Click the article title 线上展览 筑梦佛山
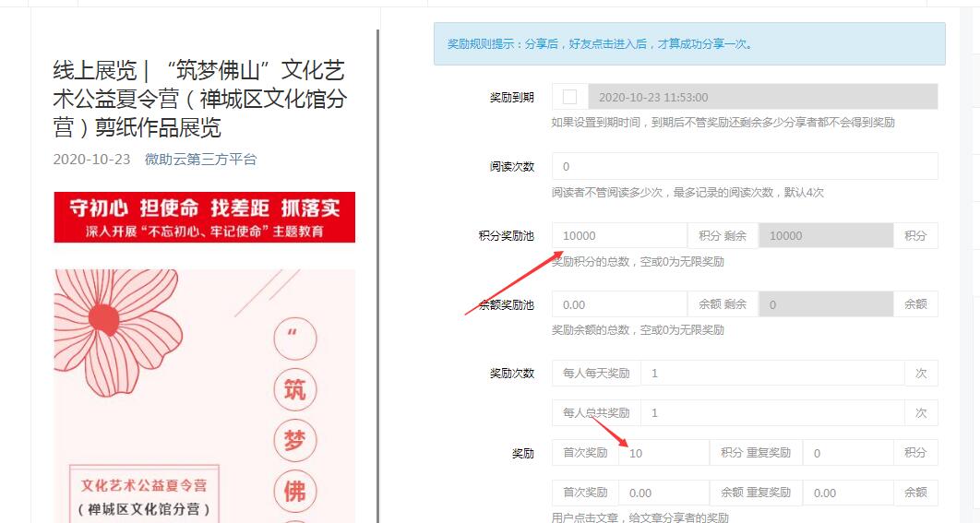Image resolution: width=980 pixels, height=523 pixels. click(x=199, y=99)
